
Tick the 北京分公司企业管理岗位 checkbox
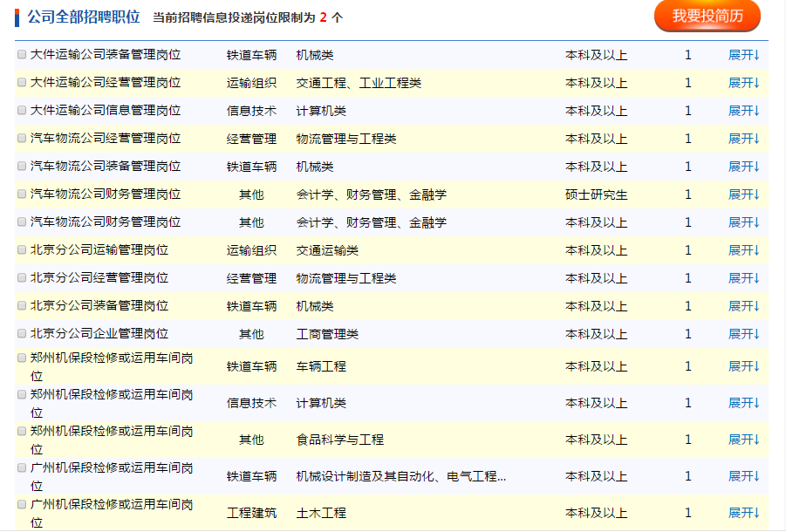coord(22,334)
